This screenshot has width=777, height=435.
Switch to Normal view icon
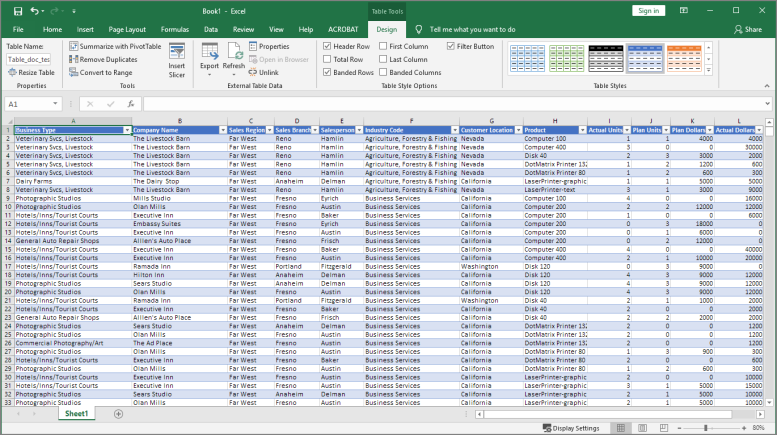point(620,428)
